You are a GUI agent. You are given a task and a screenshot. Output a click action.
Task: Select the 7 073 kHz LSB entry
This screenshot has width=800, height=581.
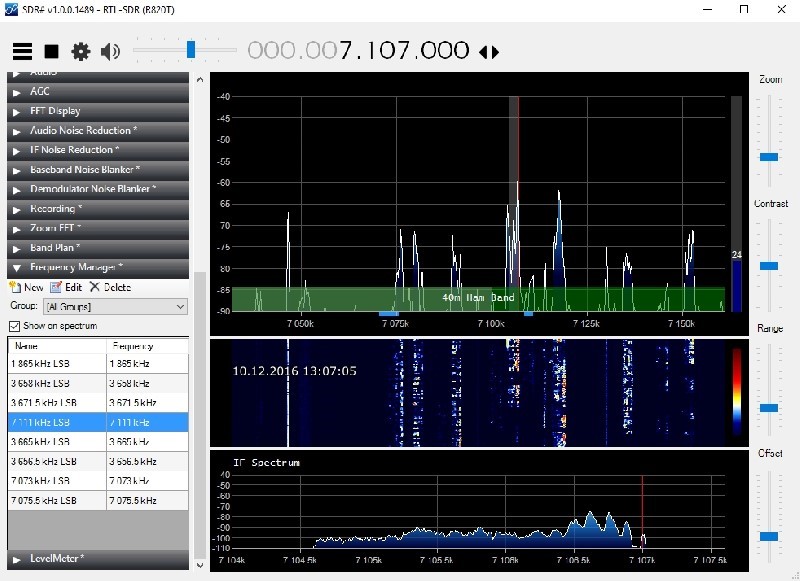pyautogui.click(x=98, y=481)
